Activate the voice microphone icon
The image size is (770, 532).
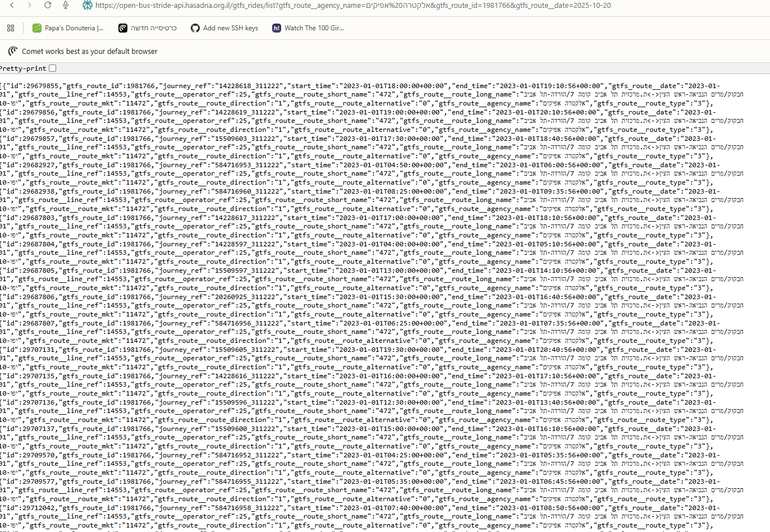tap(66, 5)
